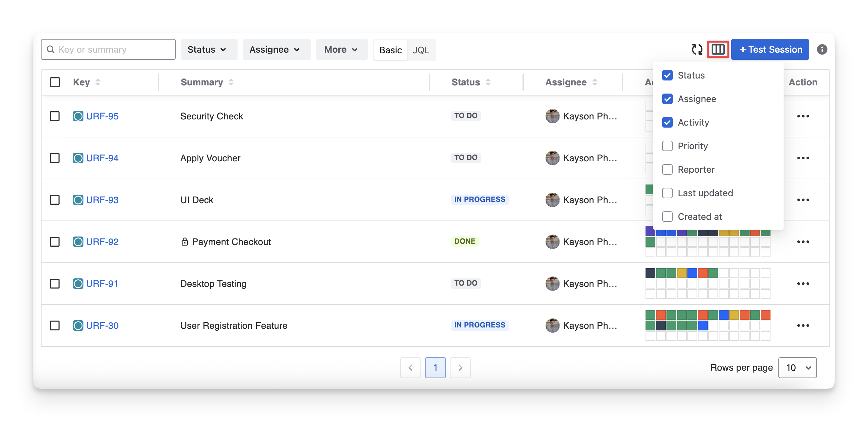This screenshot has height=422, width=868.
Task: Open the URF-94 issue link
Action: click(x=102, y=158)
